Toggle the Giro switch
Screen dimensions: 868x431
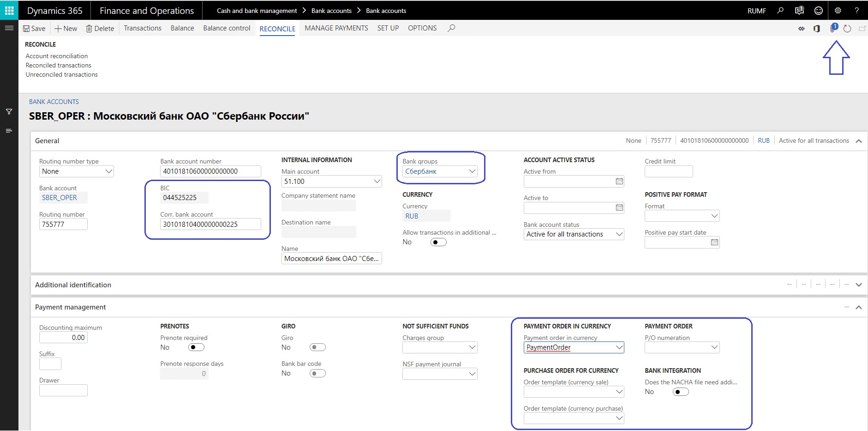[x=317, y=347]
